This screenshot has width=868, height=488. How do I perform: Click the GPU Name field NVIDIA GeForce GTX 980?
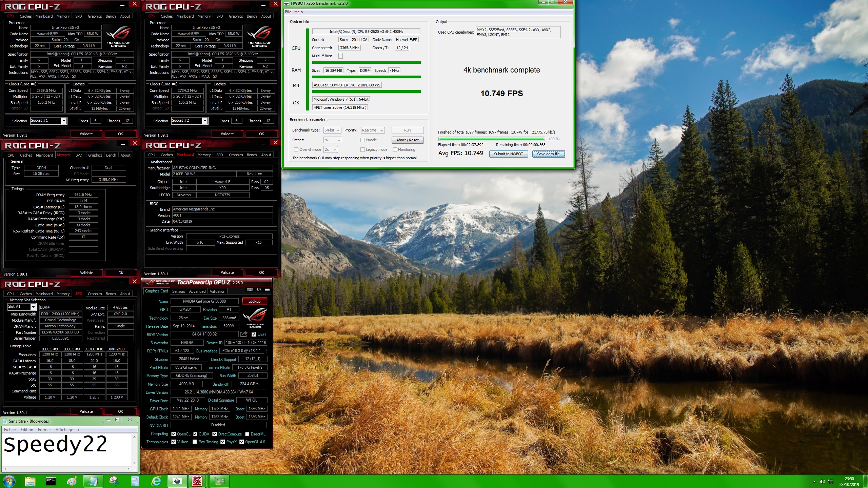pyautogui.click(x=204, y=301)
